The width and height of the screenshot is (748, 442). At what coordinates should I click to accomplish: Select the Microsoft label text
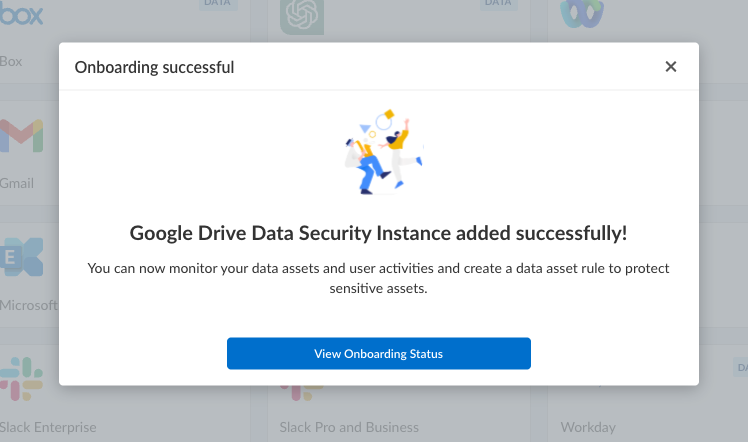pyautogui.click(x=28, y=304)
